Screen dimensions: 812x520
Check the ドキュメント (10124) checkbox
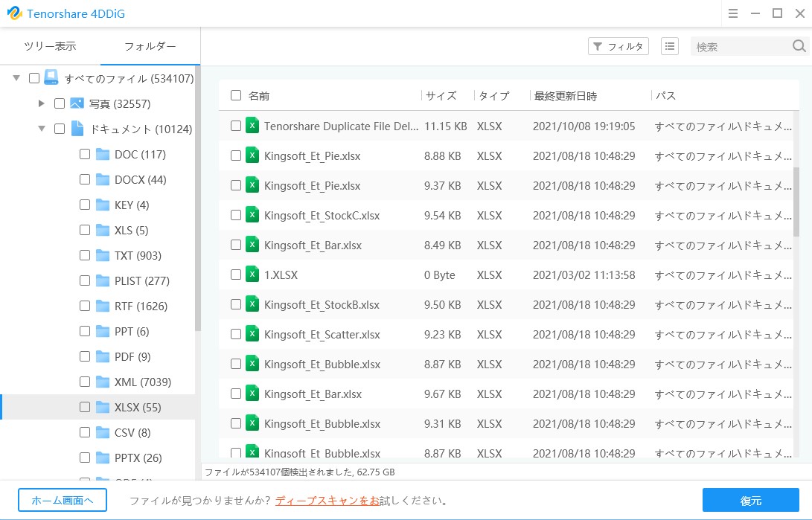pos(60,128)
